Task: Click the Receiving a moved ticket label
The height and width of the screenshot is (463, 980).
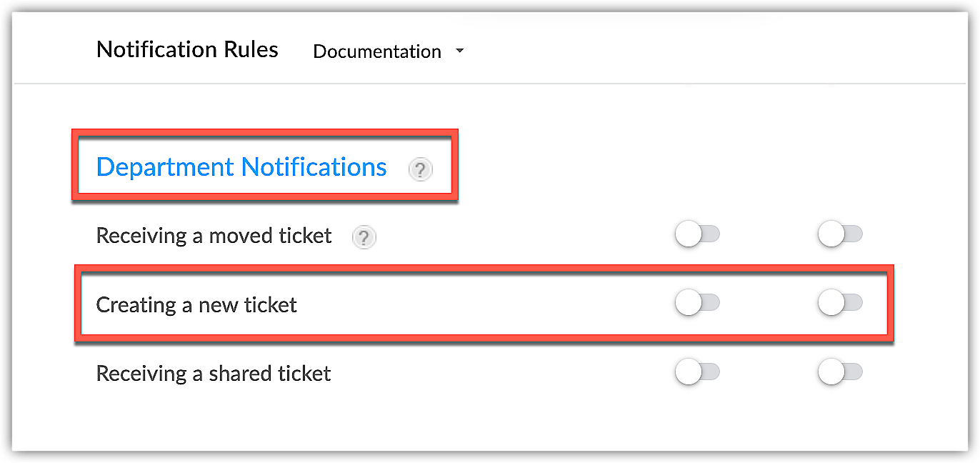Action: click(214, 236)
